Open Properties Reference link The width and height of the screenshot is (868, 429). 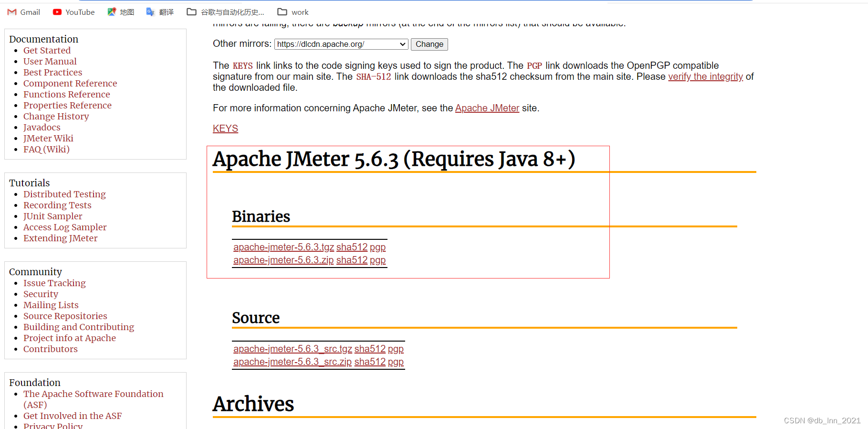[67, 105]
